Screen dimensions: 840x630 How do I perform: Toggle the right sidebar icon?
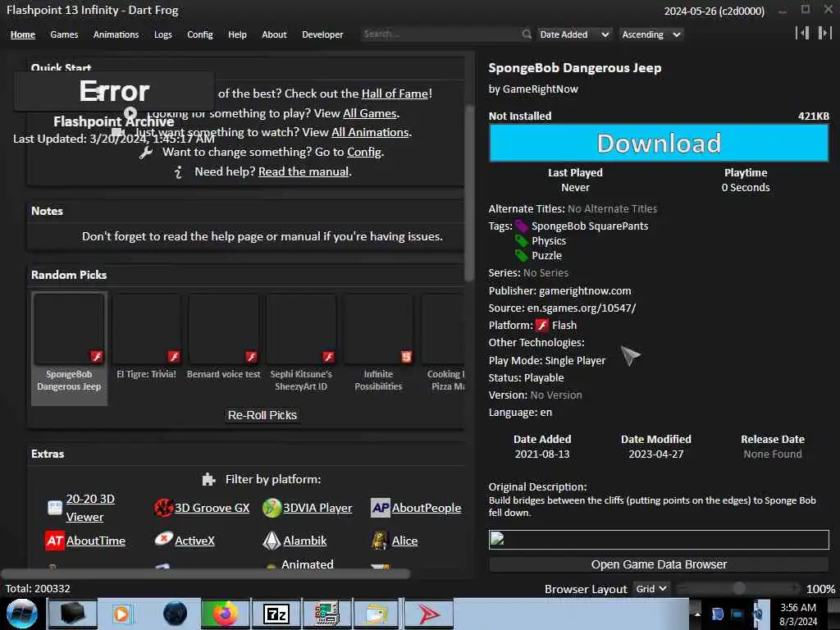click(824, 33)
